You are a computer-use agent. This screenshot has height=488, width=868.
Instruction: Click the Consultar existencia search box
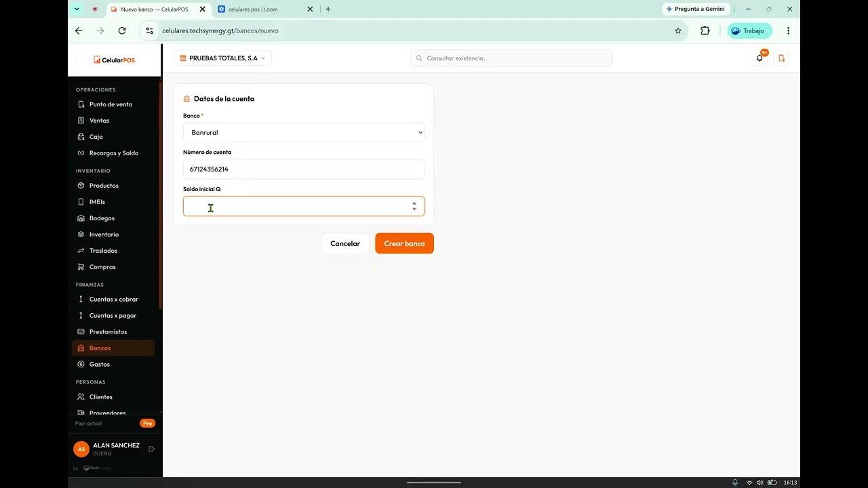[511, 58]
